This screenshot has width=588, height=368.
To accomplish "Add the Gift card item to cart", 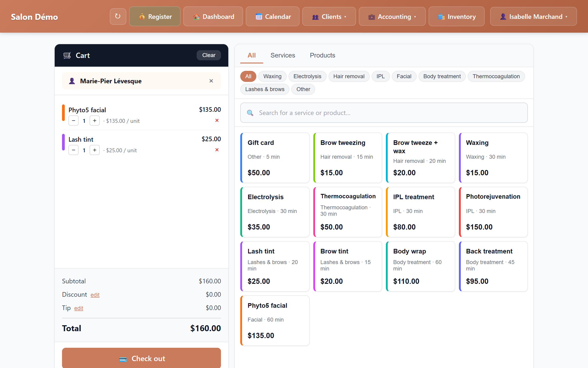I will click(274, 158).
